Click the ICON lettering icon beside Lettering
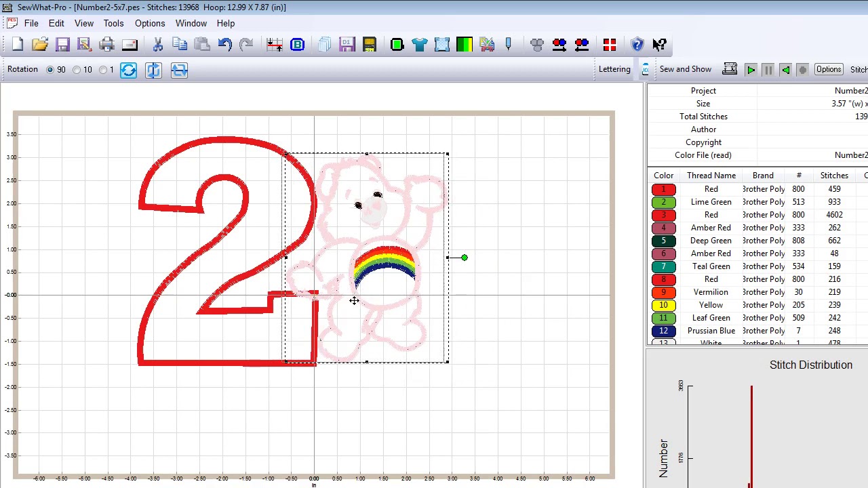Image resolution: width=868 pixels, height=488 pixels. pyautogui.click(x=646, y=69)
